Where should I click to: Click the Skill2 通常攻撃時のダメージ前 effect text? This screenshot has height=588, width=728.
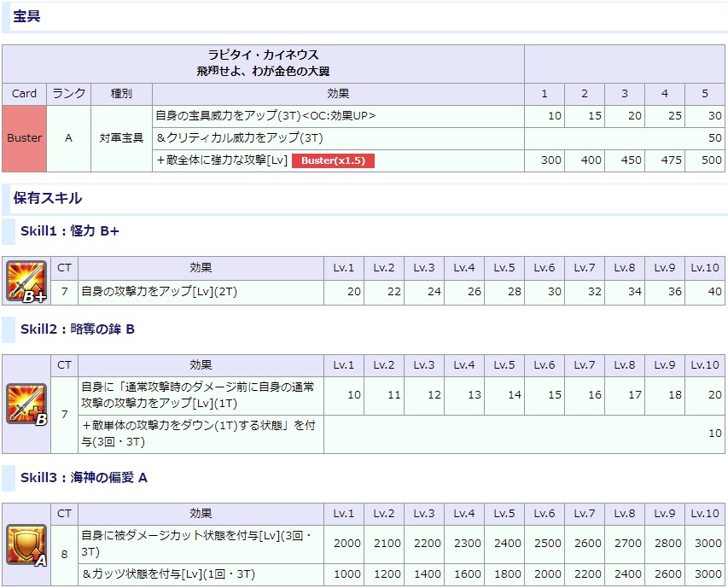coord(198,395)
